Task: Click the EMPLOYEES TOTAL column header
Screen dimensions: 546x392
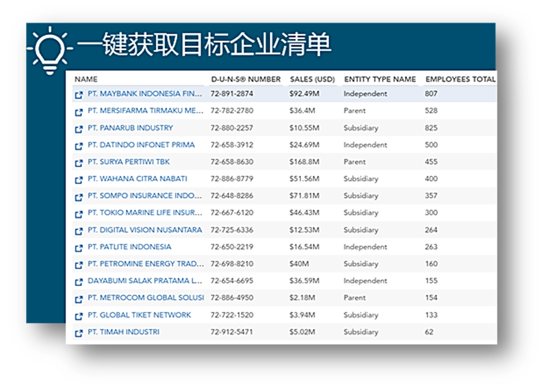Action: [460, 79]
